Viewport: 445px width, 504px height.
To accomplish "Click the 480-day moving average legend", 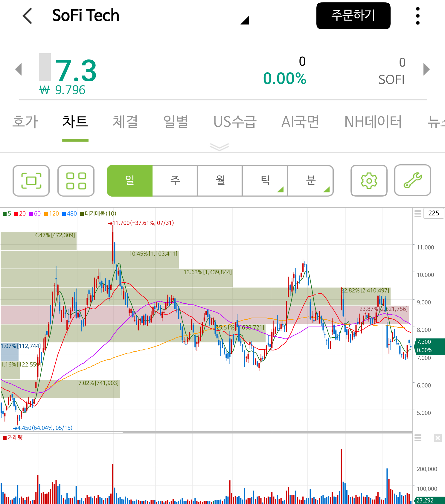I will (x=69, y=214).
